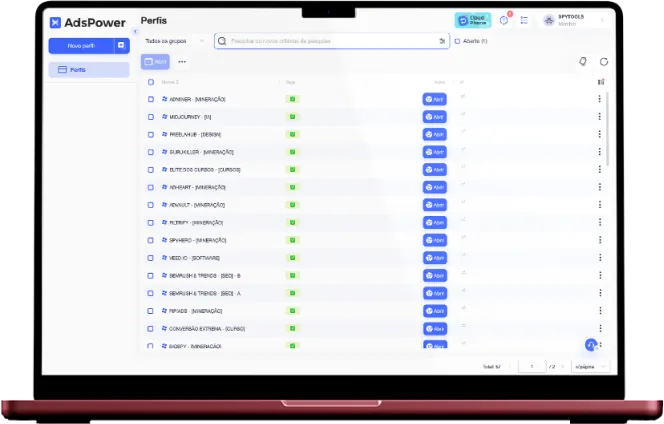Collapse the sidebar with the chevron
Viewport: 664px width, 424px height.
pyautogui.click(x=135, y=31)
